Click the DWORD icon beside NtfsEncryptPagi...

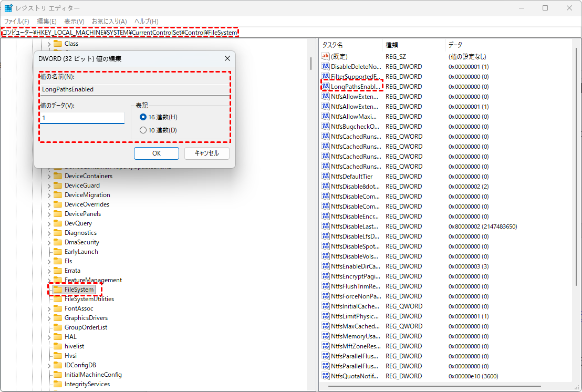pyautogui.click(x=326, y=276)
